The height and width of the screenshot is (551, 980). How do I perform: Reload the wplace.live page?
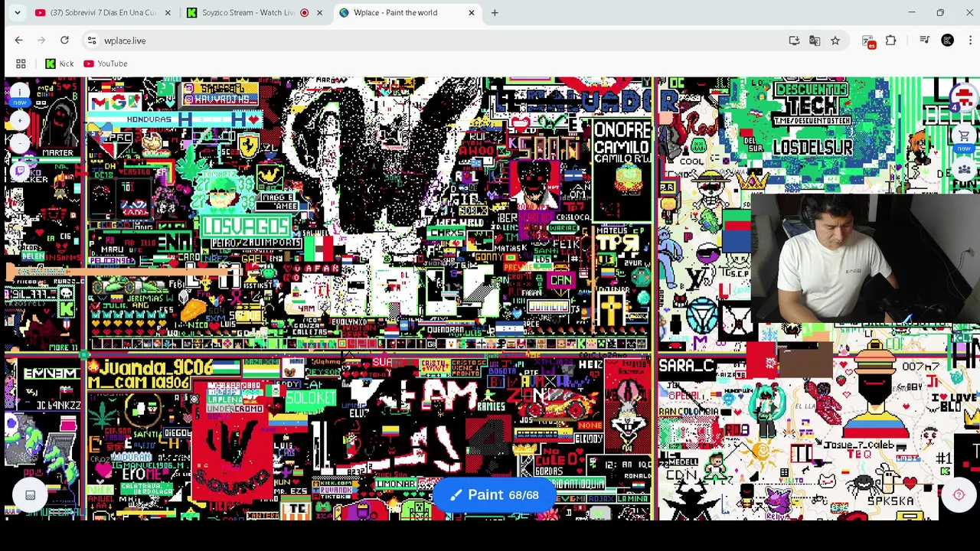64,41
